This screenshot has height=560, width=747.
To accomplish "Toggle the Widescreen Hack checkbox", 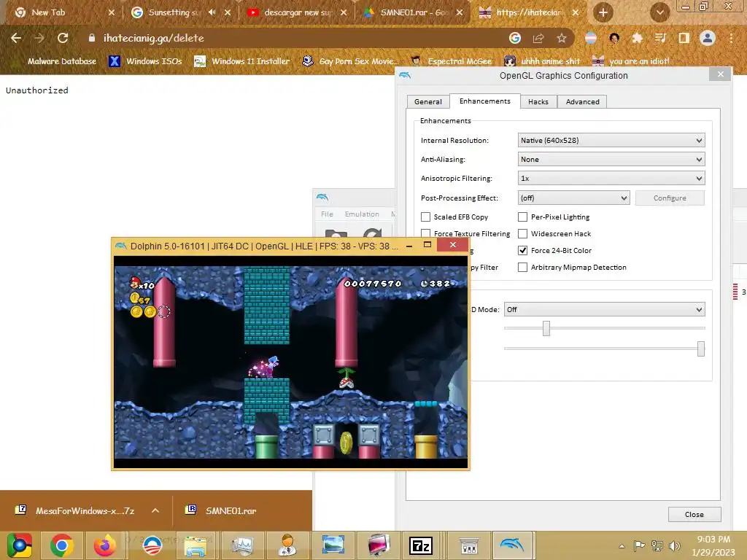I will click(522, 234).
